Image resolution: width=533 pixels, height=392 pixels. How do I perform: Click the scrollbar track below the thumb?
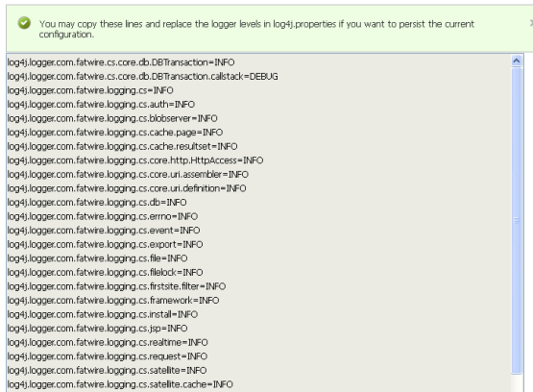tap(517, 383)
